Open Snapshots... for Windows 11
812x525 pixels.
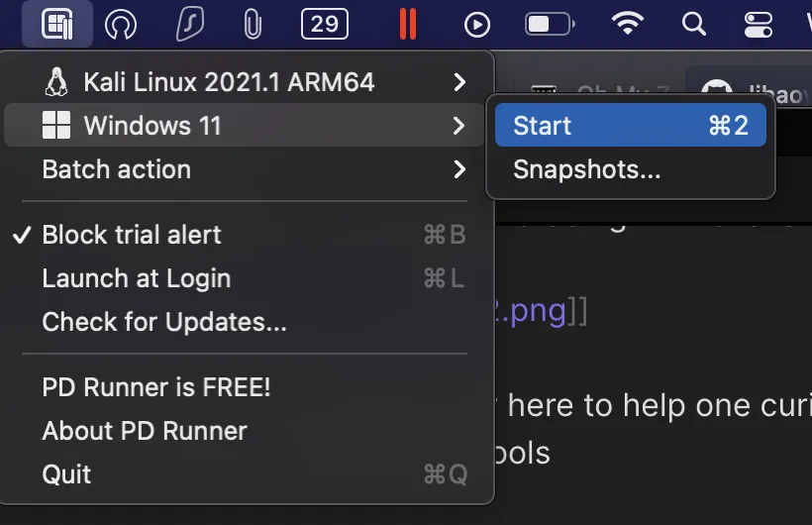[x=630, y=169]
